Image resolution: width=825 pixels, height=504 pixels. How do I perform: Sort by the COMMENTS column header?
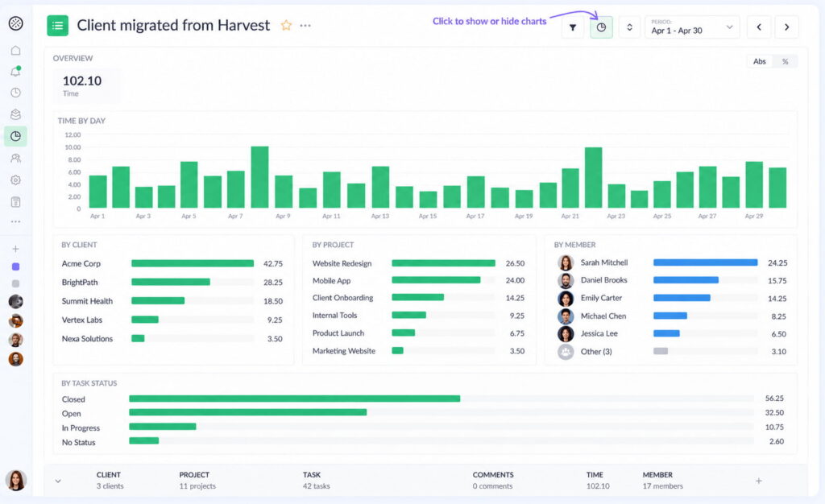coord(493,474)
